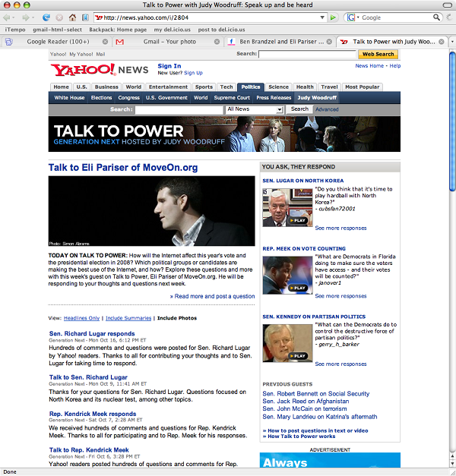
Task: Click the Eli Pariser photo
Action: point(152,211)
